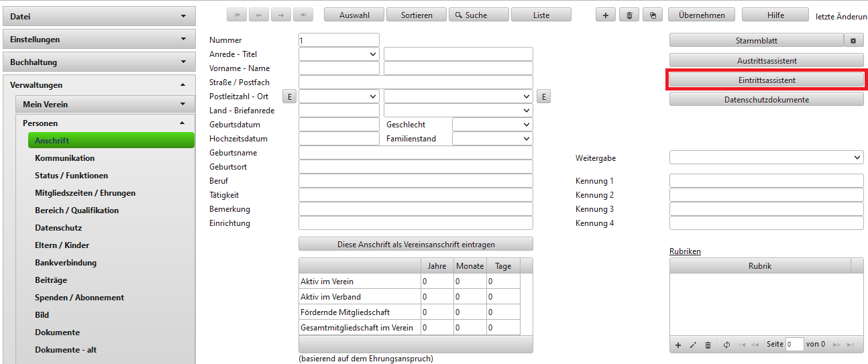Click Kennung 1 input field
This screenshot has height=364, width=868.
pyautogui.click(x=766, y=181)
